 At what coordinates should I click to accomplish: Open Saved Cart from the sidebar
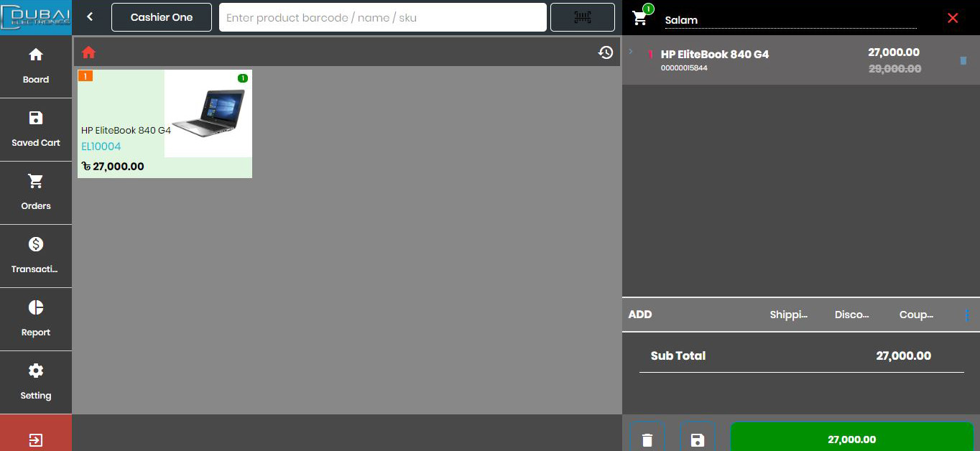pyautogui.click(x=36, y=129)
